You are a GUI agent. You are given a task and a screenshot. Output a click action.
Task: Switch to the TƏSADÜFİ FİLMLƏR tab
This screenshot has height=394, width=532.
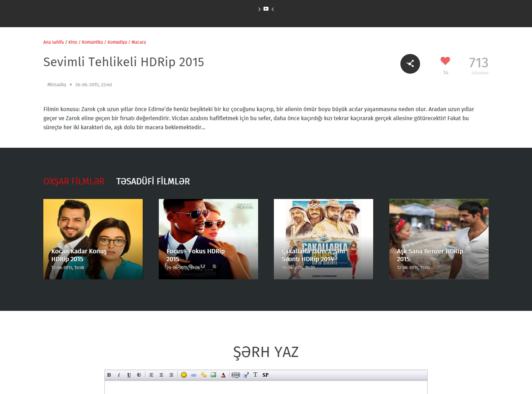click(153, 181)
